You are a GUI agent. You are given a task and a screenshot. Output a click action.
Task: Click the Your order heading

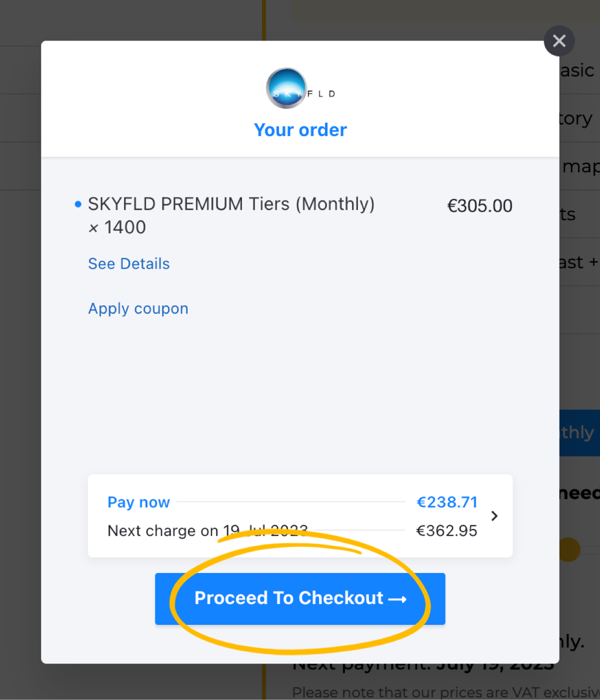coord(300,130)
